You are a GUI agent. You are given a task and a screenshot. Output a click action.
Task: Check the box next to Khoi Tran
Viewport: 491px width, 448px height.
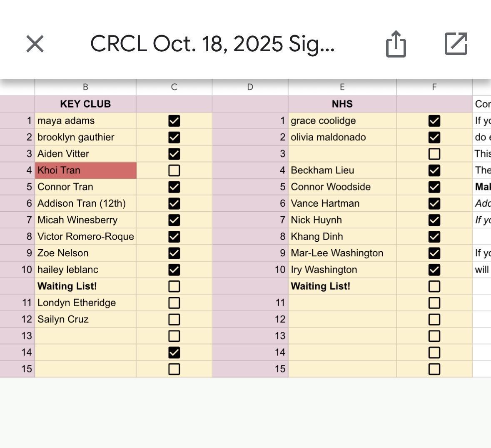[174, 170]
